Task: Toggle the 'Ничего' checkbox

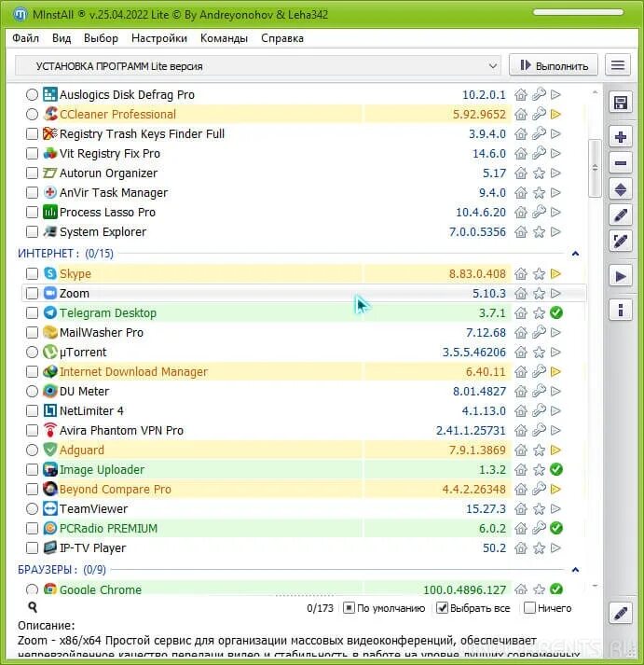Action: pyautogui.click(x=529, y=608)
